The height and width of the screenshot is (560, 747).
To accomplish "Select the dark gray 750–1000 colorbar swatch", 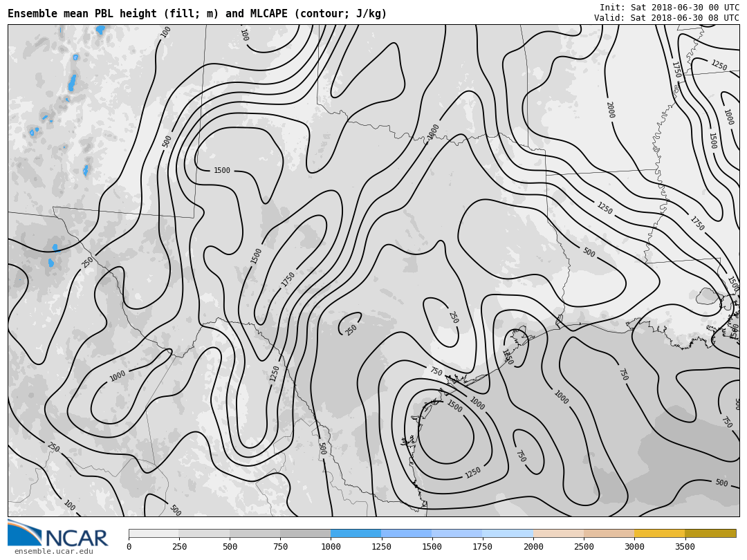I will pos(305,534).
